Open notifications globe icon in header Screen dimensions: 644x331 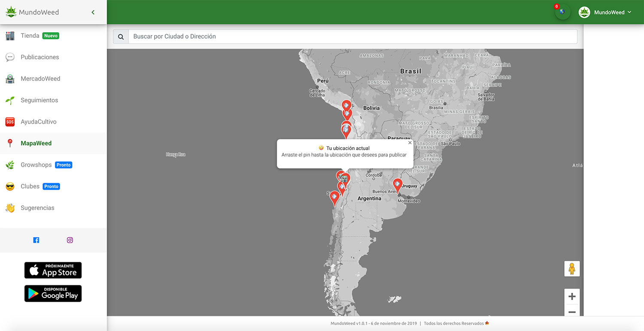tap(562, 12)
